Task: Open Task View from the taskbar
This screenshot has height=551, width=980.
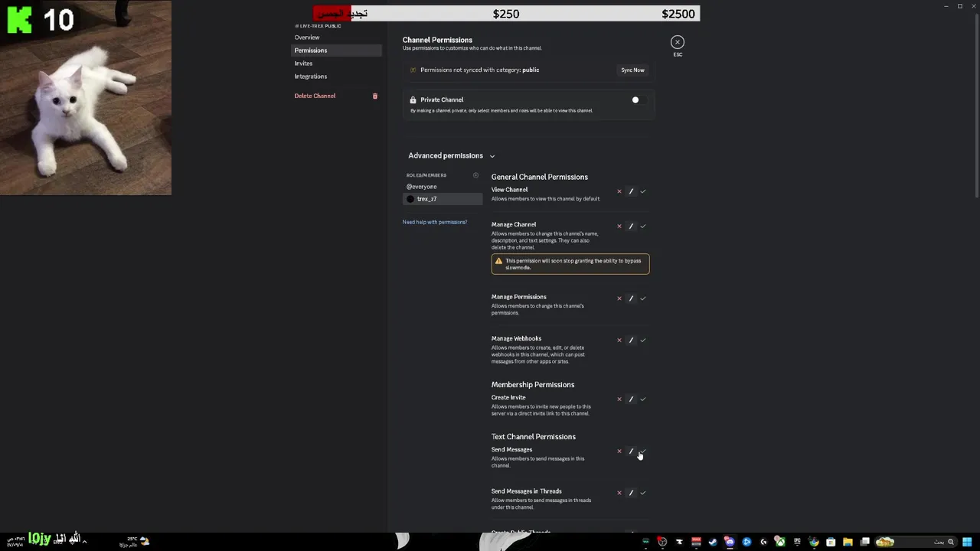Action: (864, 542)
